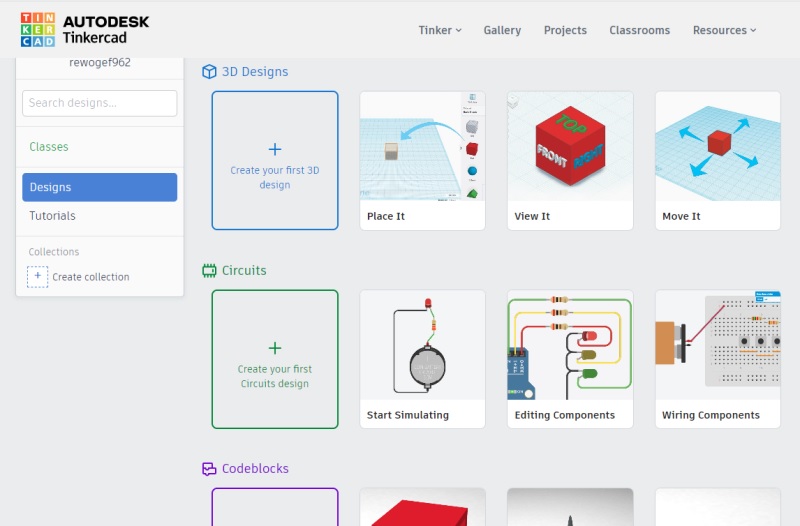
Task: Select Classes in the sidebar
Action: [x=49, y=147]
